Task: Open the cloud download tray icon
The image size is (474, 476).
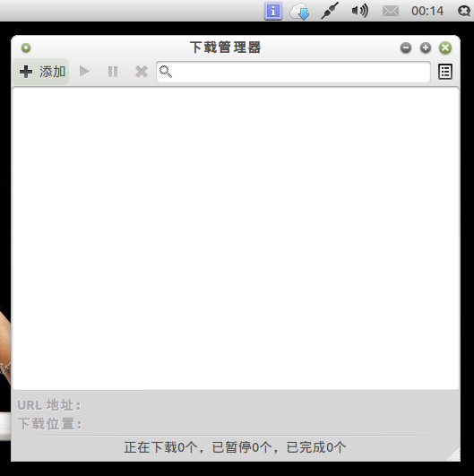Action: (x=300, y=12)
